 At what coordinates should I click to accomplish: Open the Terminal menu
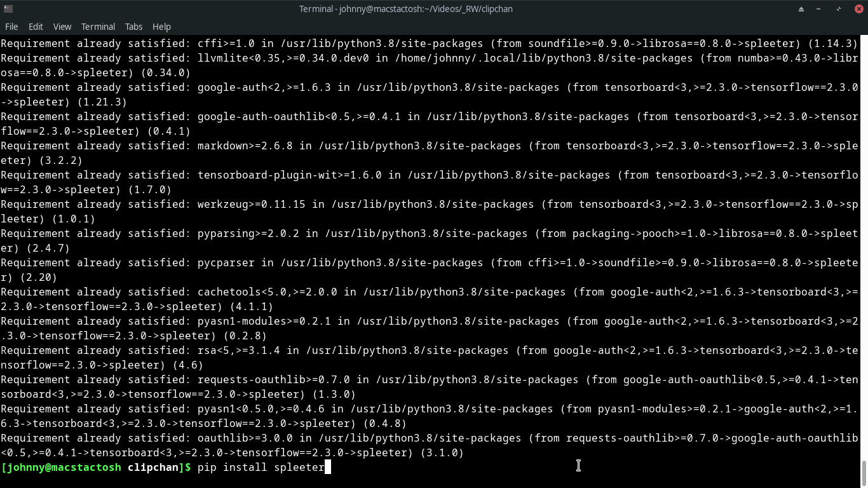[x=98, y=27]
